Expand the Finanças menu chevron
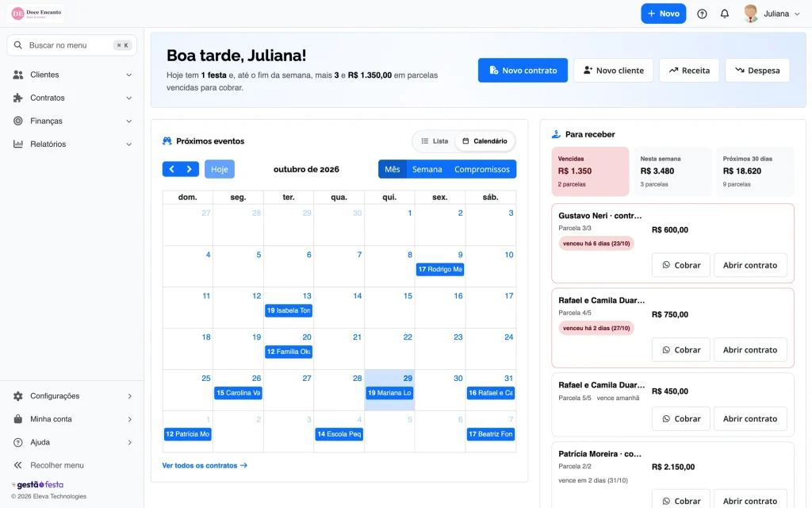812x508 pixels. 129,121
